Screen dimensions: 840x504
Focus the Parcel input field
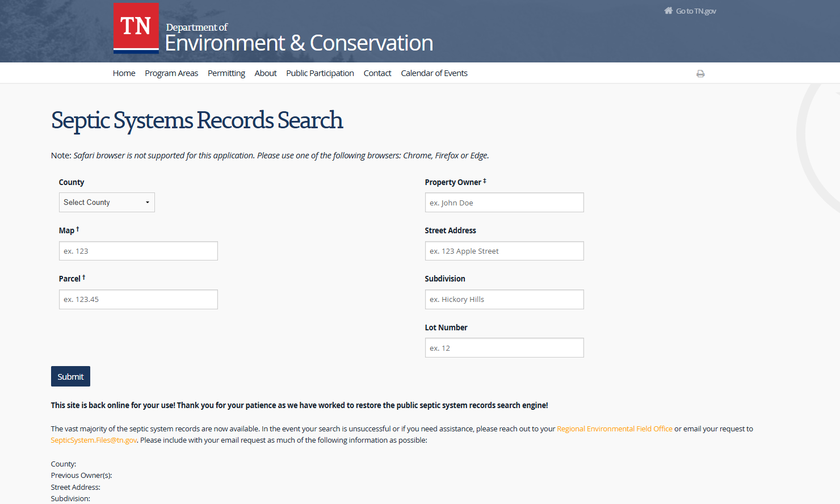click(138, 300)
